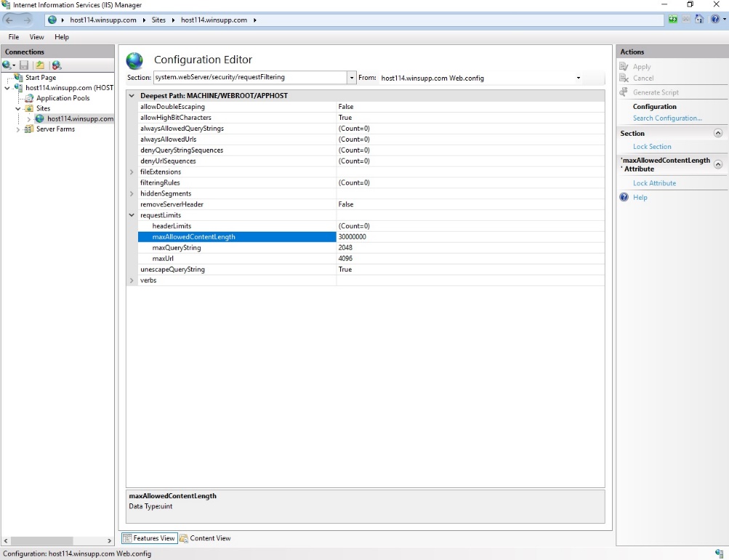This screenshot has width=729, height=560.
Task: Open the Help question-mark icon in navigation bar
Action: (714, 19)
